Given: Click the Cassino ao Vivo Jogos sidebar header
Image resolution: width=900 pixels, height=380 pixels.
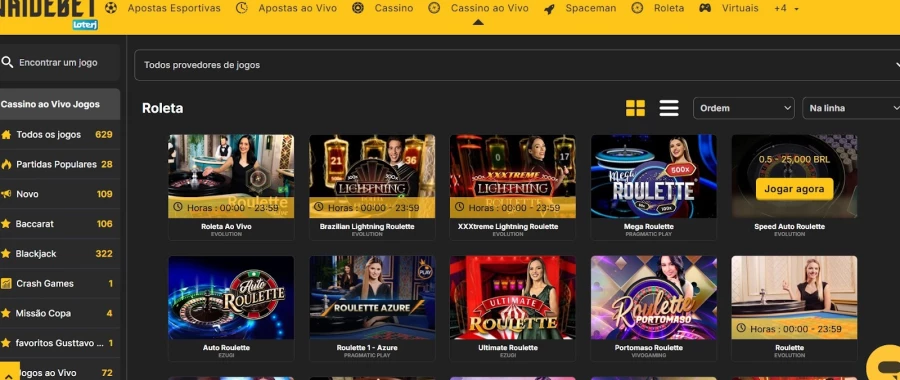Looking at the screenshot, I should click(60, 104).
